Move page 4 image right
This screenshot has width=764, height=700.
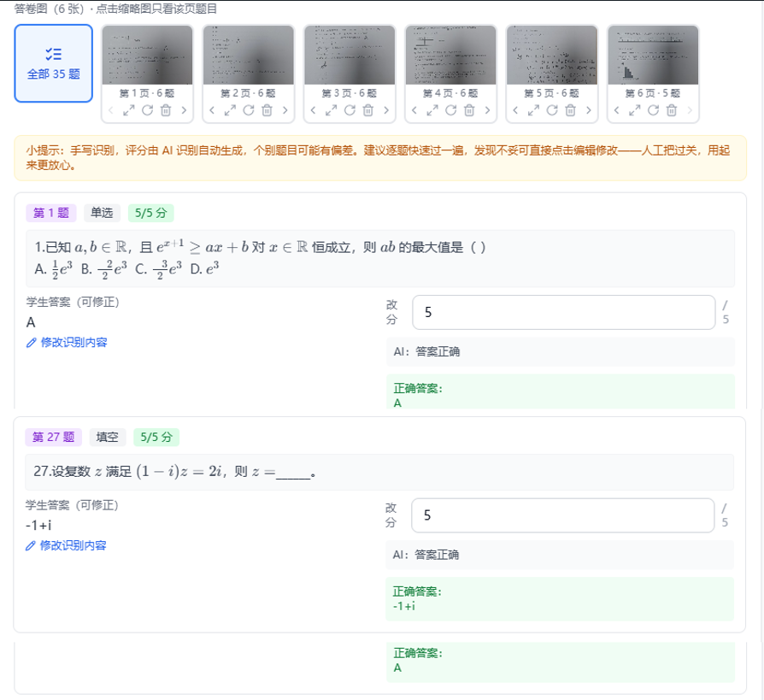(x=487, y=110)
